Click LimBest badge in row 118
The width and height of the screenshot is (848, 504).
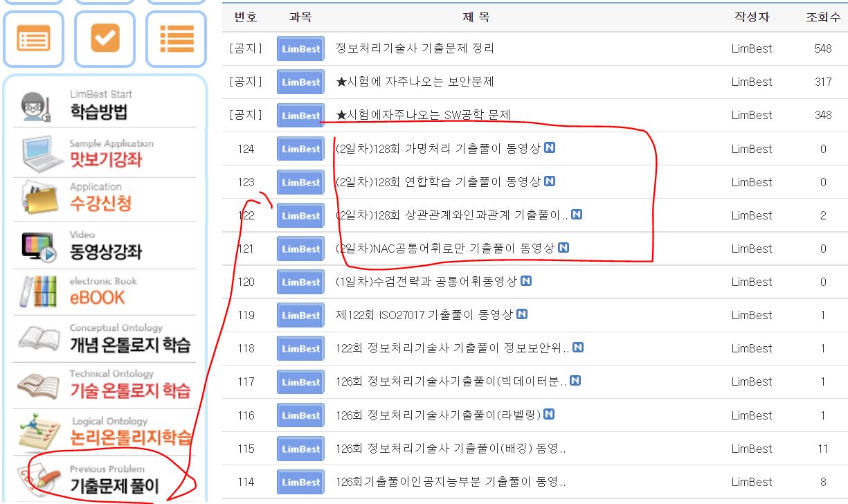pyautogui.click(x=300, y=348)
